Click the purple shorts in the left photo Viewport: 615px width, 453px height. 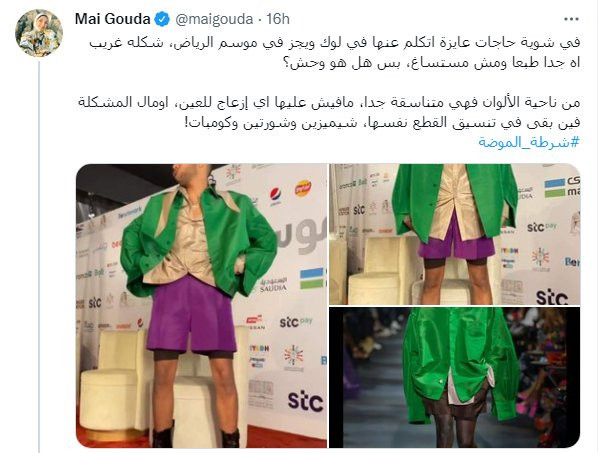[x=192, y=315]
